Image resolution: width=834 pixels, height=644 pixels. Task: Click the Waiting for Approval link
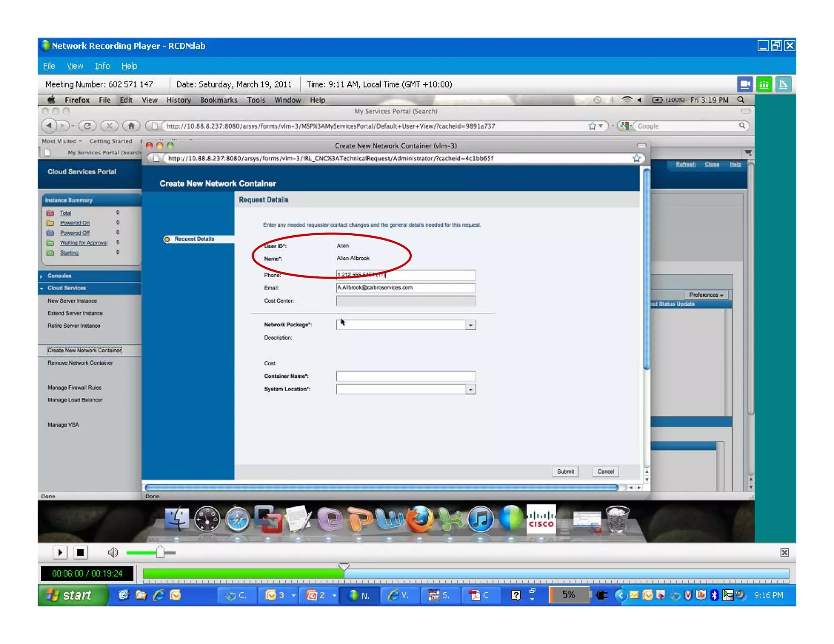pos(84,243)
